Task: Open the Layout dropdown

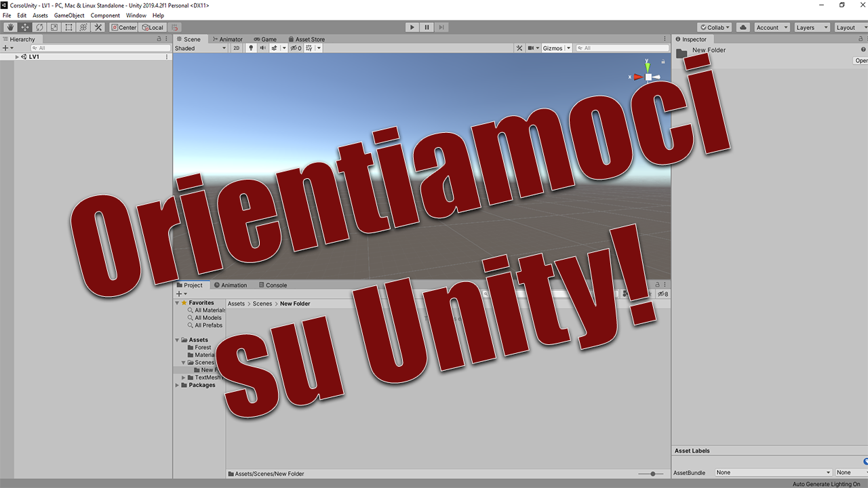Action: [x=850, y=27]
